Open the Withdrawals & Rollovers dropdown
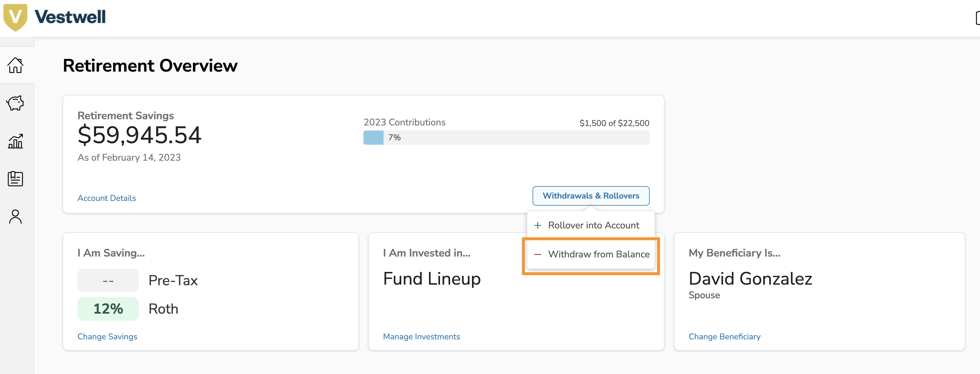Viewport: 980px width, 374px height. 591,196
